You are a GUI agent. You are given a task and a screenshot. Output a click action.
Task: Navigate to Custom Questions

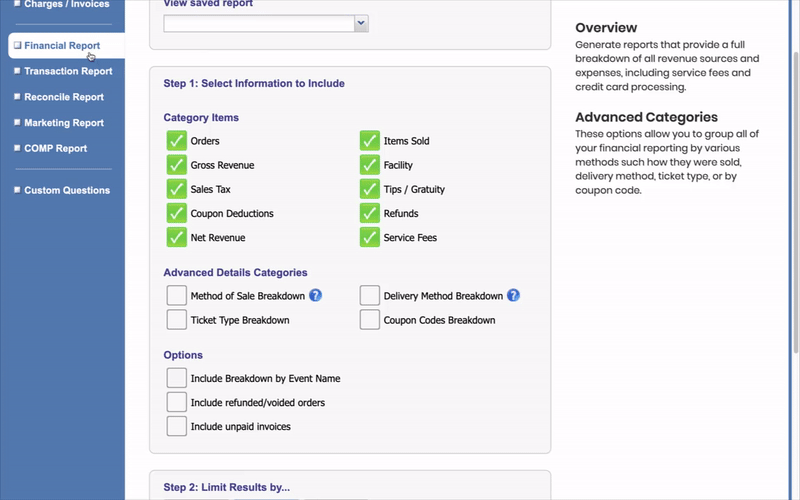click(67, 190)
